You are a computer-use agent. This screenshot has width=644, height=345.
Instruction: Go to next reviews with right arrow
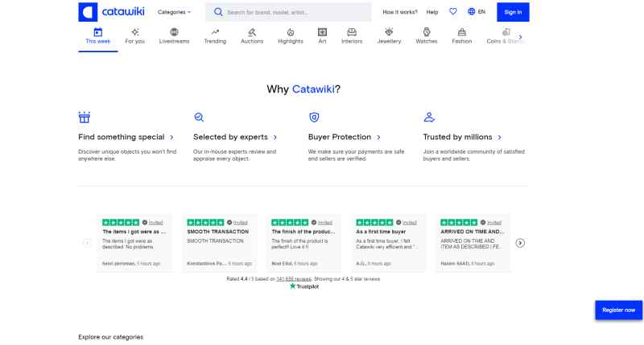520,243
